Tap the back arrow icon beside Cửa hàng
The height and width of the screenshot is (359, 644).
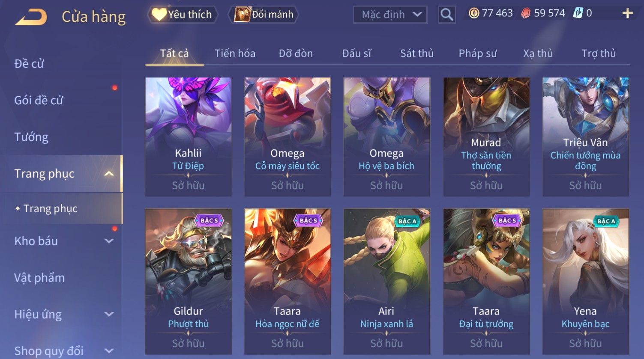point(31,17)
